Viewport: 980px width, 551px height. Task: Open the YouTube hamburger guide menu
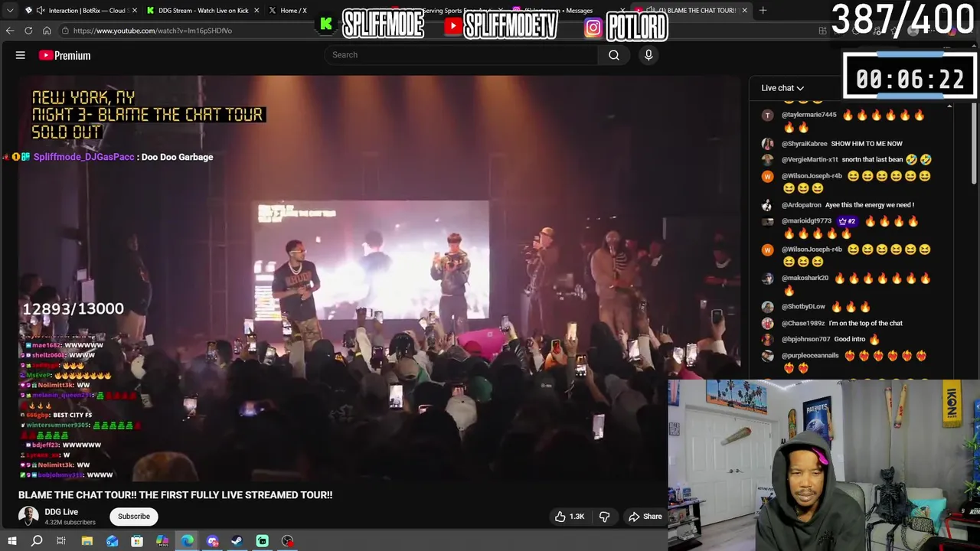pos(21,55)
